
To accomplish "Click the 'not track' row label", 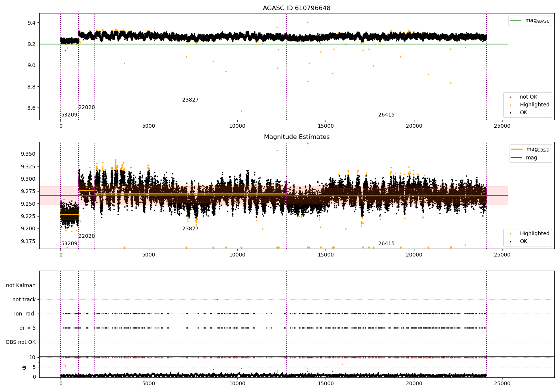I will click(24, 300).
